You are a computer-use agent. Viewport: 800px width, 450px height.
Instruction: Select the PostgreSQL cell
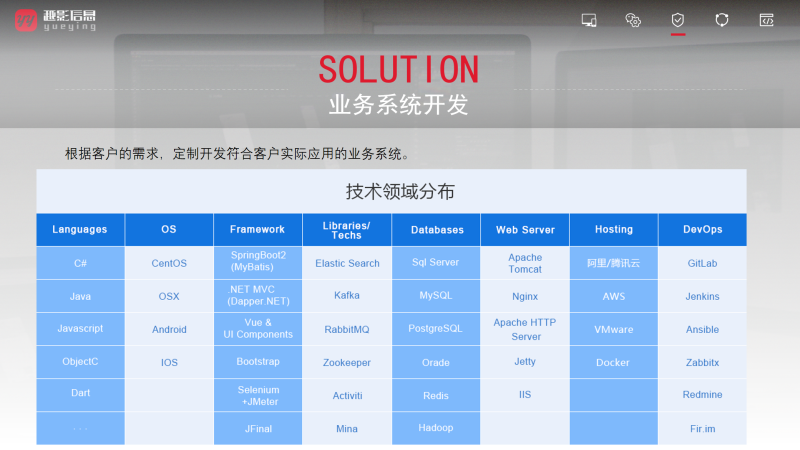point(436,329)
